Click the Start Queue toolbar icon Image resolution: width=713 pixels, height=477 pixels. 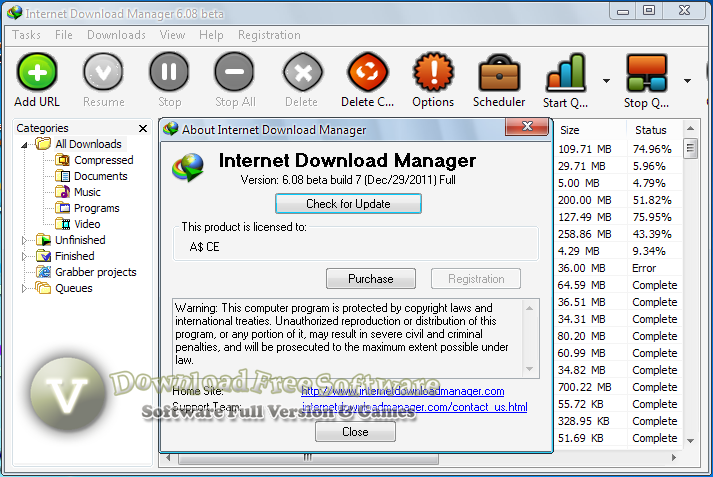(x=566, y=73)
